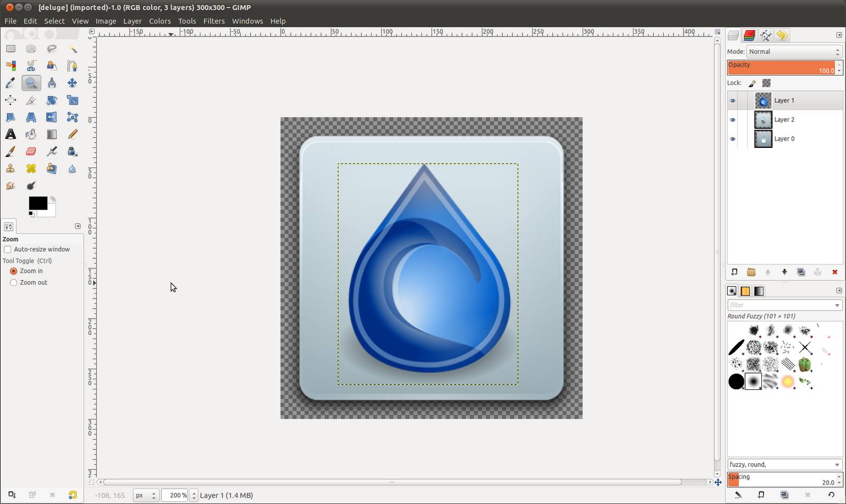Choose the Fuzzy Select magic wand tool
The height and width of the screenshot is (504, 846).
point(72,49)
